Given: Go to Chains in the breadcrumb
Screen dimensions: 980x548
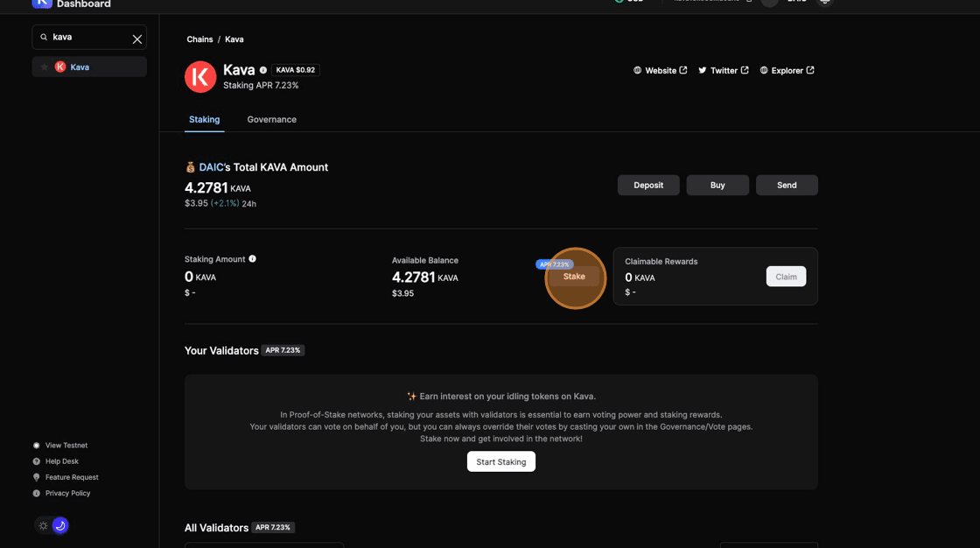Looking at the screenshot, I should pos(199,39).
